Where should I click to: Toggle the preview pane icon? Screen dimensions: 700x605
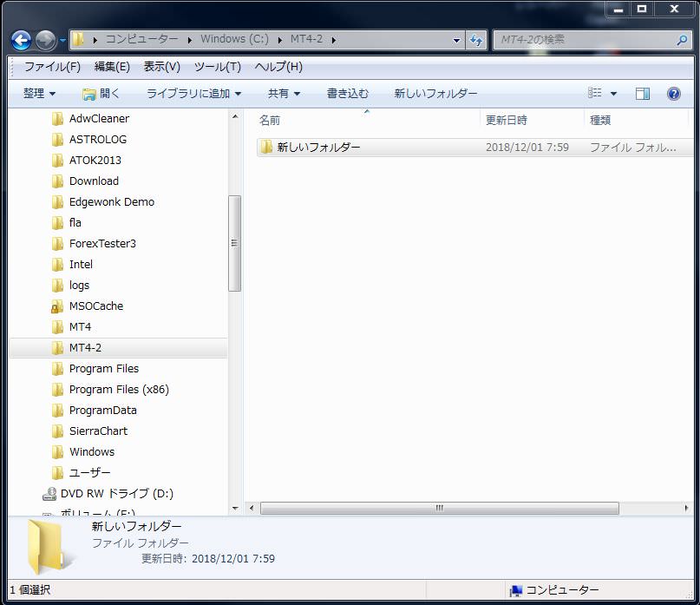[642, 94]
